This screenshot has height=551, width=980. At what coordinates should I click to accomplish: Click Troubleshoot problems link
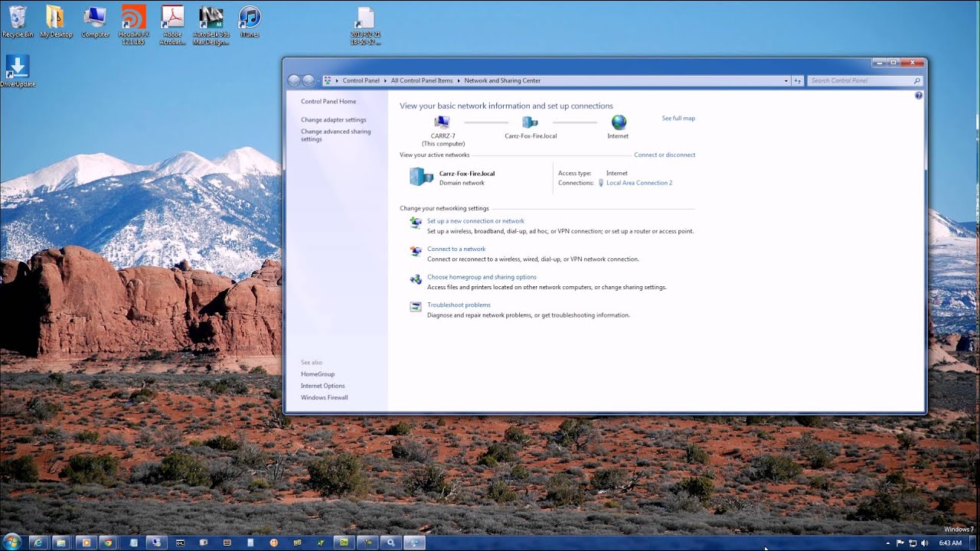pyautogui.click(x=459, y=305)
